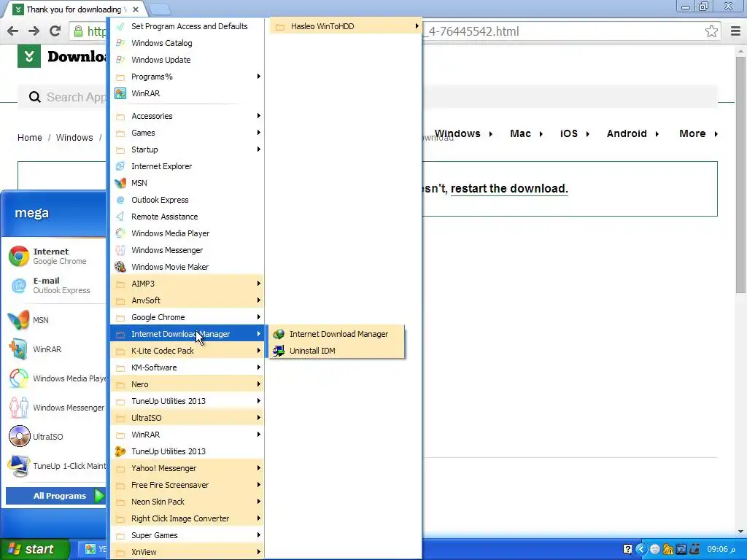
Task: Open Windows Catalog
Action: coord(187,43)
